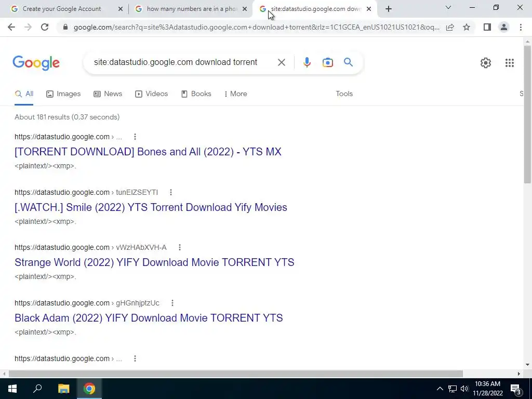This screenshot has height=399, width=532.
Task: Click the vertical scrollbar thumb
Action: point(527,114)
